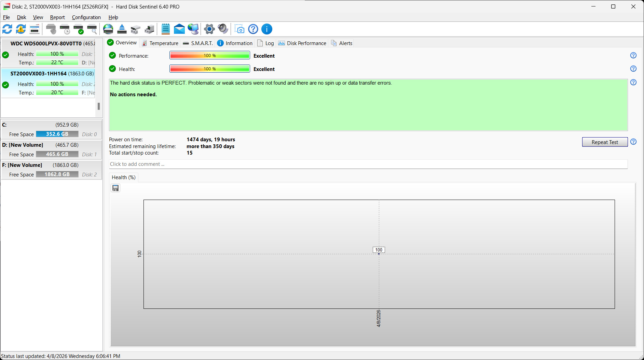Select the D: [New Volume] partition row
Viewport: 644px width, 360px height.
(51, 145)
